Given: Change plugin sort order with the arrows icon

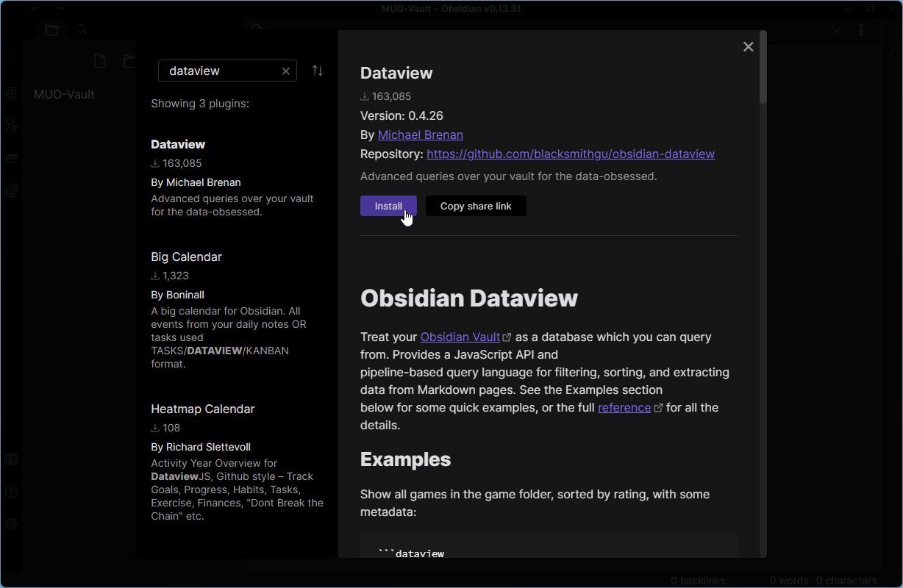Looking at the screenshot, I should (317, 70).
